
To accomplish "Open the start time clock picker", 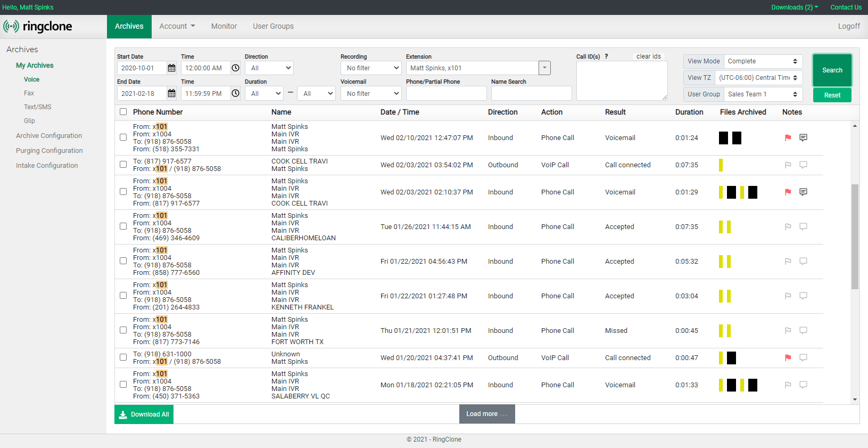I will (235, 68).
